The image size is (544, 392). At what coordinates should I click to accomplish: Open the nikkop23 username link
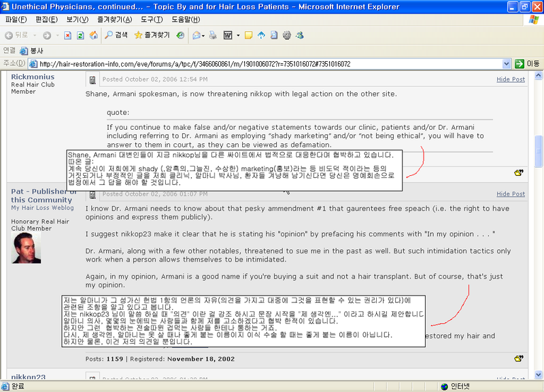click(28, 377)
